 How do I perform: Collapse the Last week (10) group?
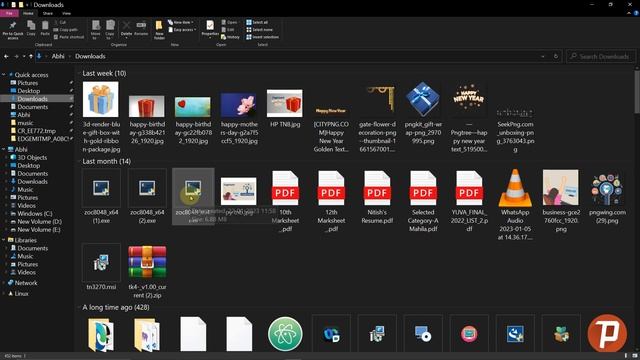[x=79, y=73]
